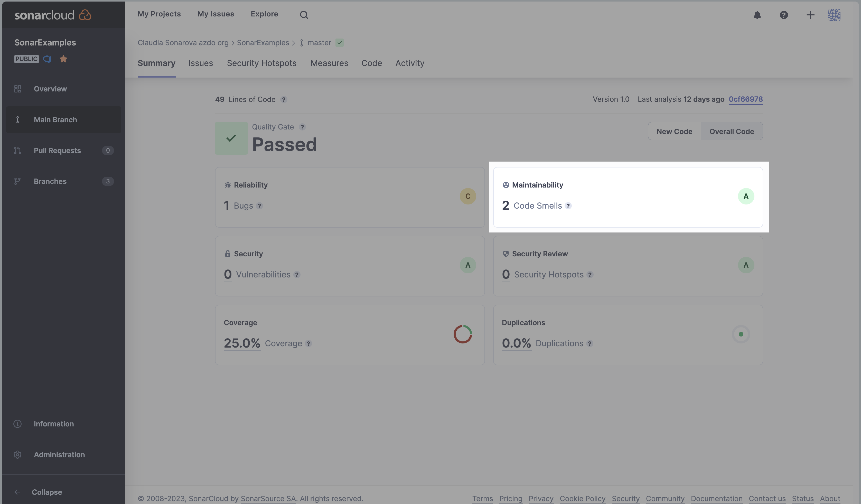Open Administration in the sidebar
Image resolution: width=861 pixels, height=504 pixels.
[x=63, y=454]
